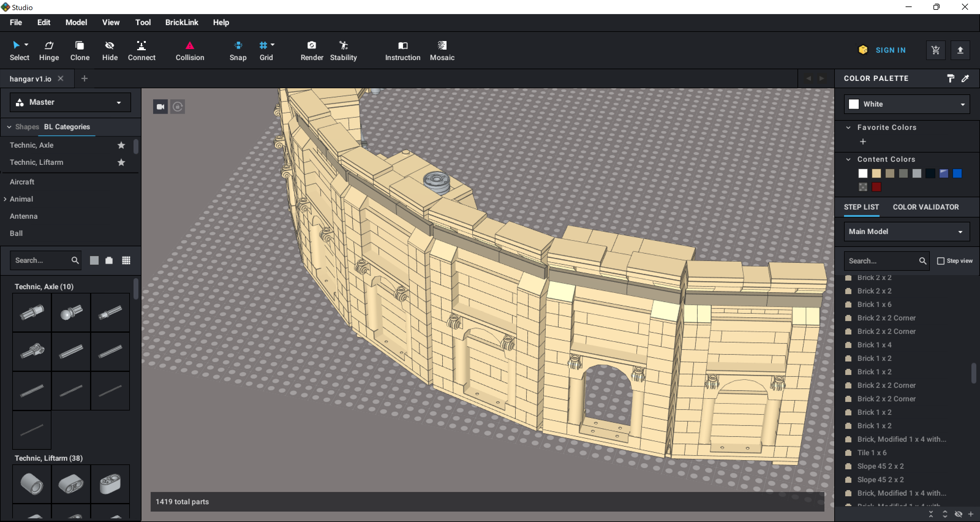Click the camera view icon in viewport
This screenshot has width=980, height=522.
160,107
